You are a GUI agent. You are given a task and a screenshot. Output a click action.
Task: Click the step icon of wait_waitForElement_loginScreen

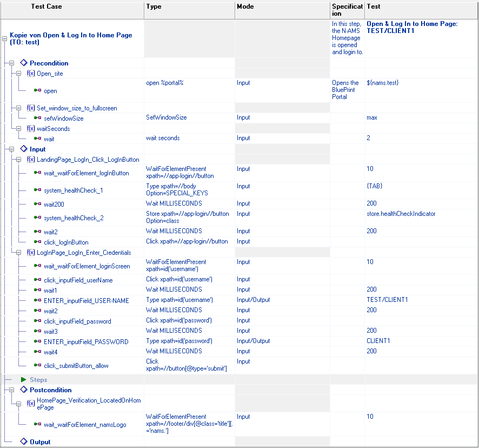(x=38, y=266)
